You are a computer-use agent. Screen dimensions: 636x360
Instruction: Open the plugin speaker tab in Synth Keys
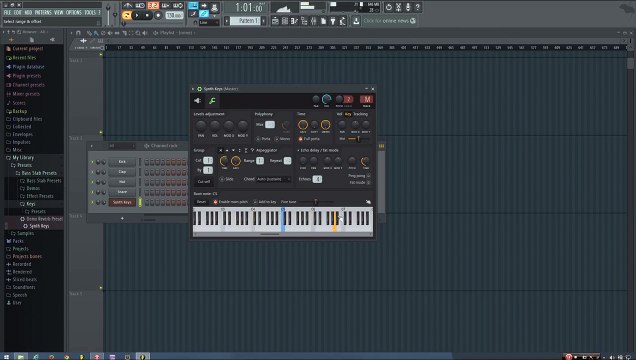pyautogui.click(x=198, y=101)
